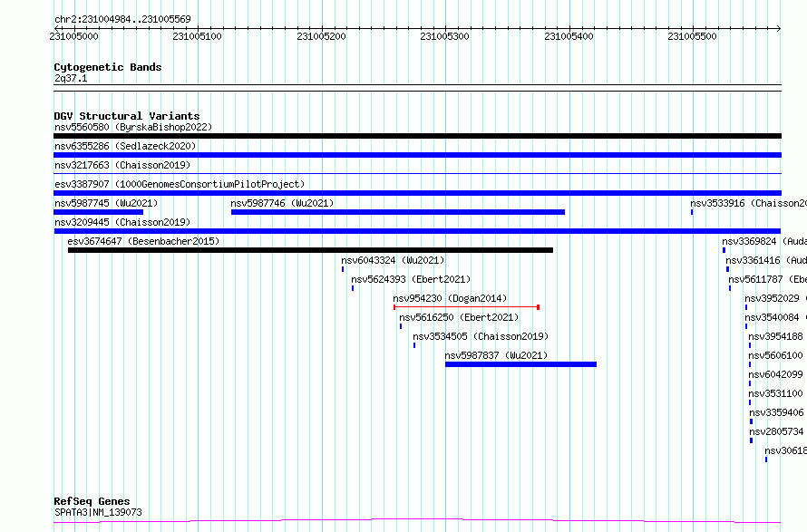Click the DGV Structural Variants track title
807x532 pixels.
pyautogui.click(x=127, y=116)
